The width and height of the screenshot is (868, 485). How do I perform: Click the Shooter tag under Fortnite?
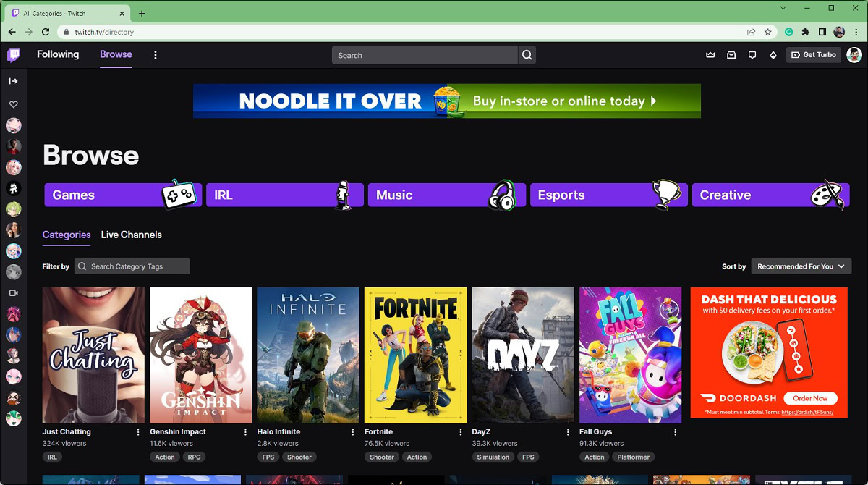coord(382,457)
